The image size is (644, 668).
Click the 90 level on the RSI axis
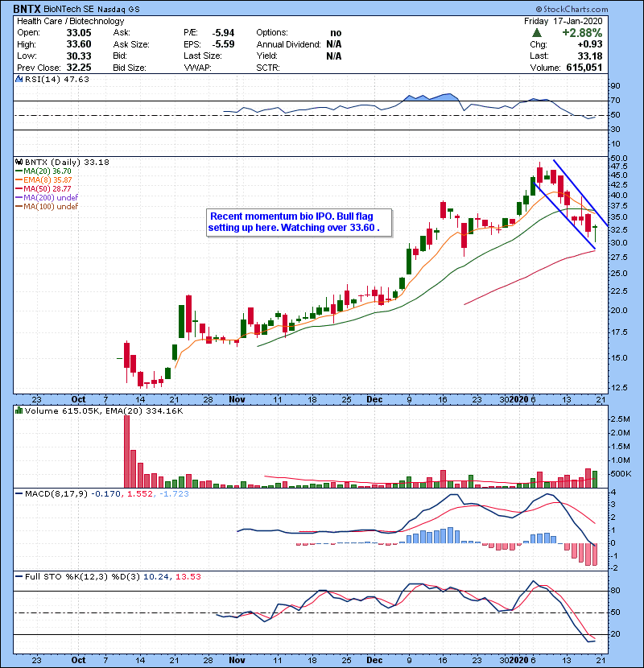(x=615, y=86)
